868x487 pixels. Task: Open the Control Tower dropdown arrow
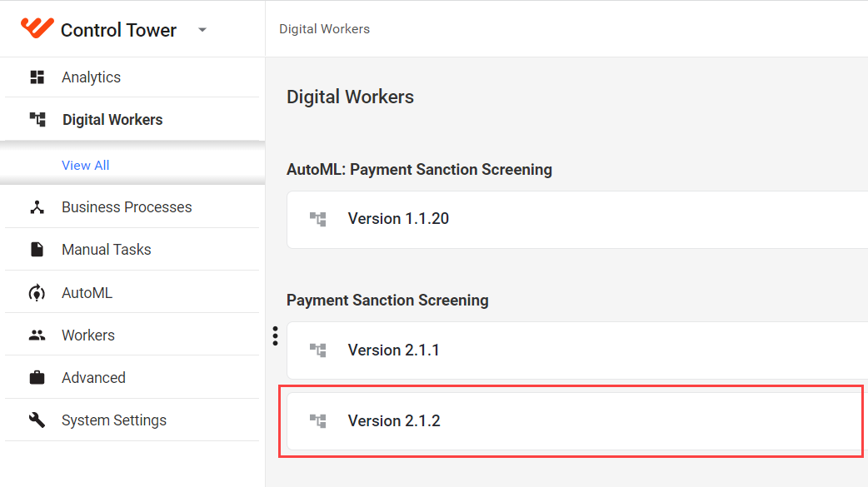coord(202,30)
